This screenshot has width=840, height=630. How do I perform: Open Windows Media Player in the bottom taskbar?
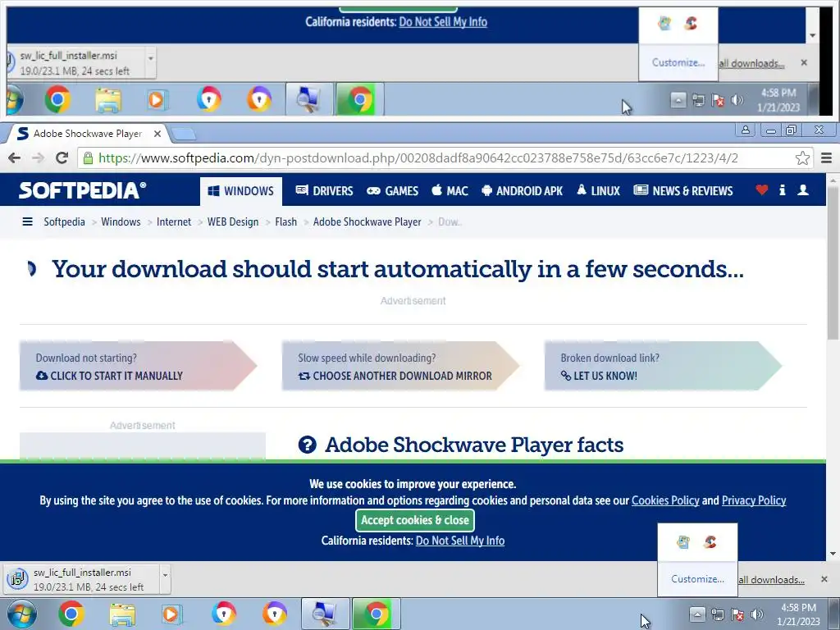pos(171,614)
